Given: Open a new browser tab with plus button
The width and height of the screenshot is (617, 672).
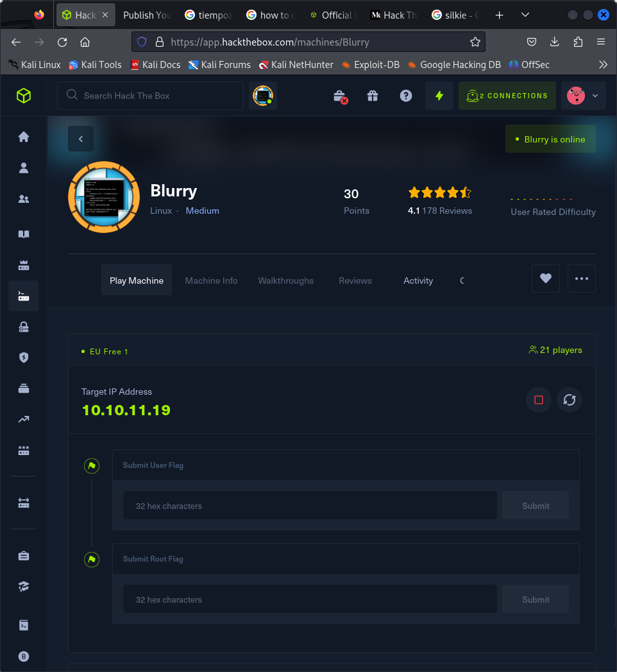Looking at the screenshot, I should click(499, 15).
